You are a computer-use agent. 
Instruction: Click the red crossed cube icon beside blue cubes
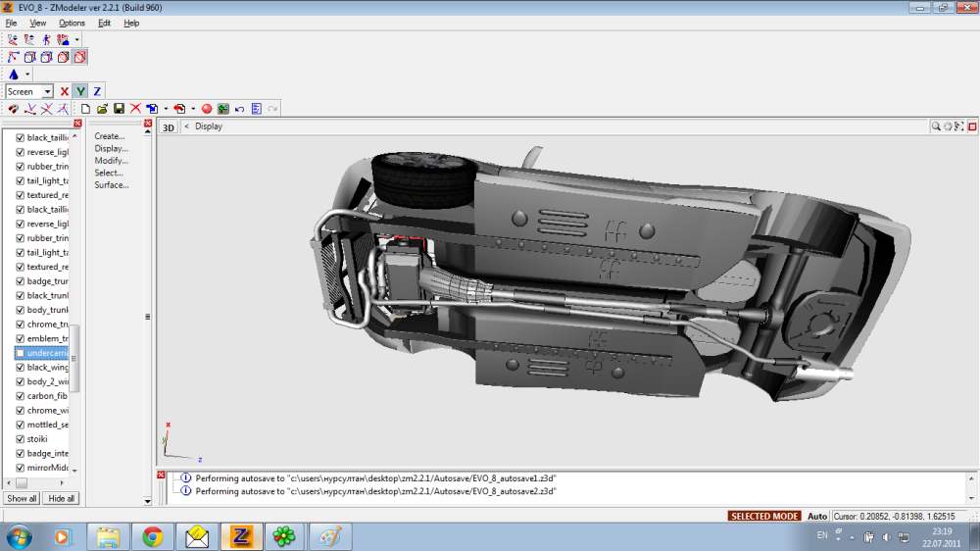click(63, 57)
